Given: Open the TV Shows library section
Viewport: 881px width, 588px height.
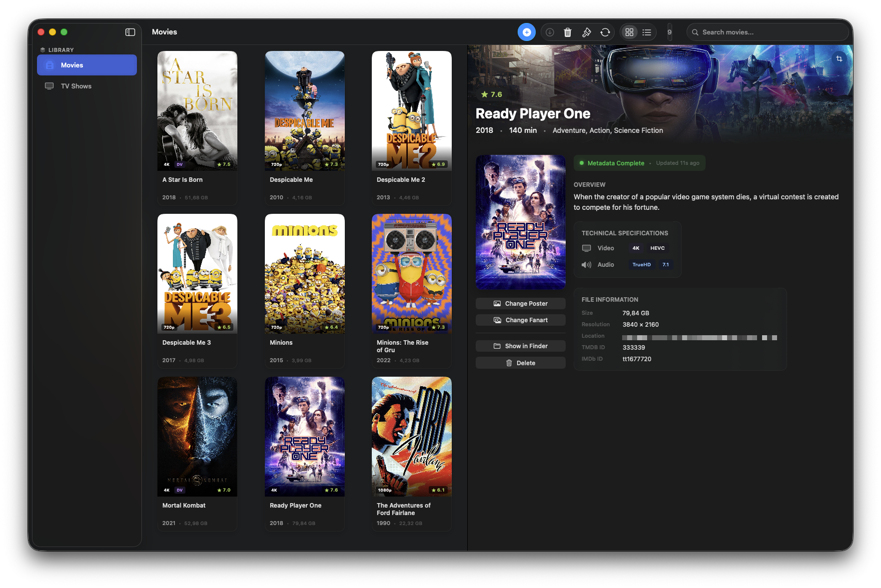Looking at the screenshot, I should pyautogui.click(x=76, y=86).
